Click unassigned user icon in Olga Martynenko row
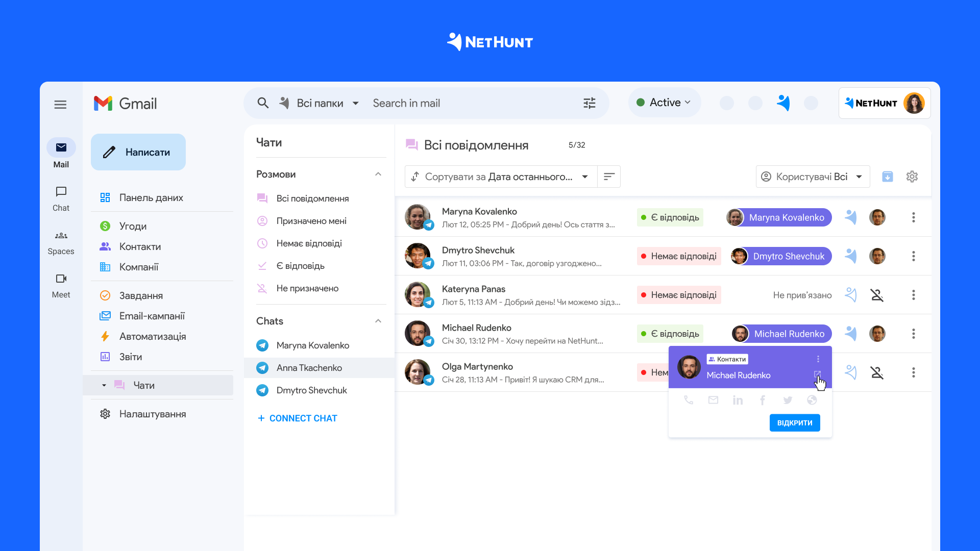The width and height of the screenshot is (980, 551). pos(877,372)
